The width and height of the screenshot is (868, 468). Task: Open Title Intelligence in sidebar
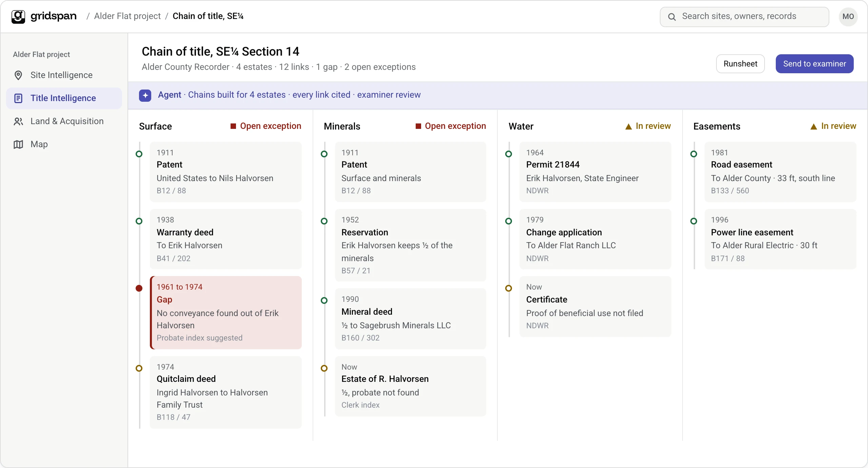tap(64, 98)
